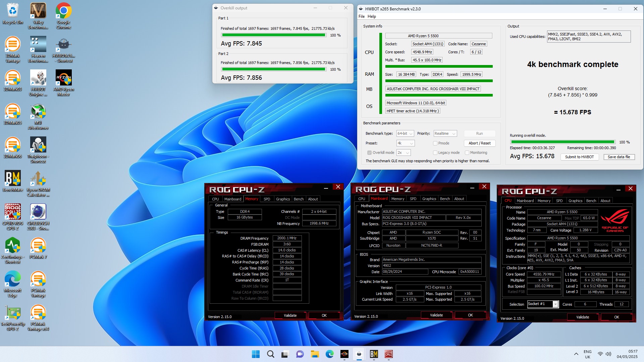Open Heaven Benchmark desktop shortcut
Viewport: 644px width, 362px height.
(38, 49)
